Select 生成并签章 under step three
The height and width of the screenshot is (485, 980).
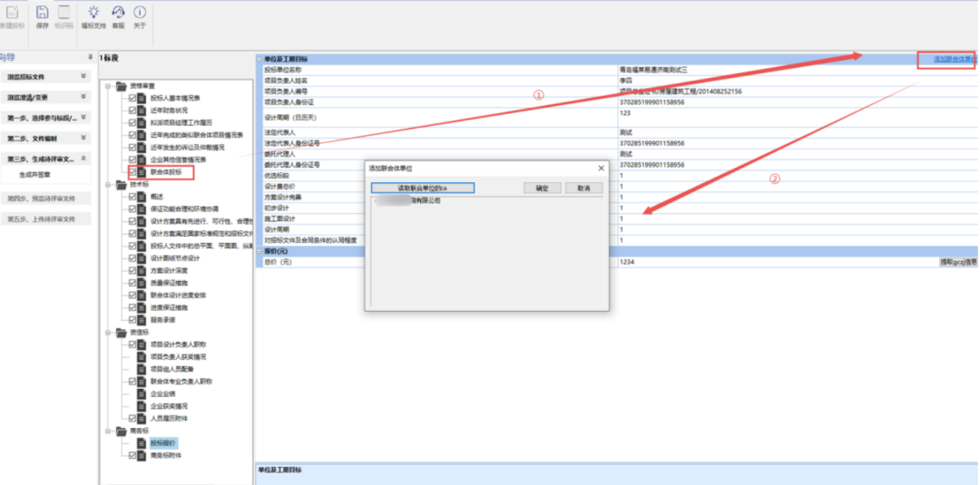(35, 175)
